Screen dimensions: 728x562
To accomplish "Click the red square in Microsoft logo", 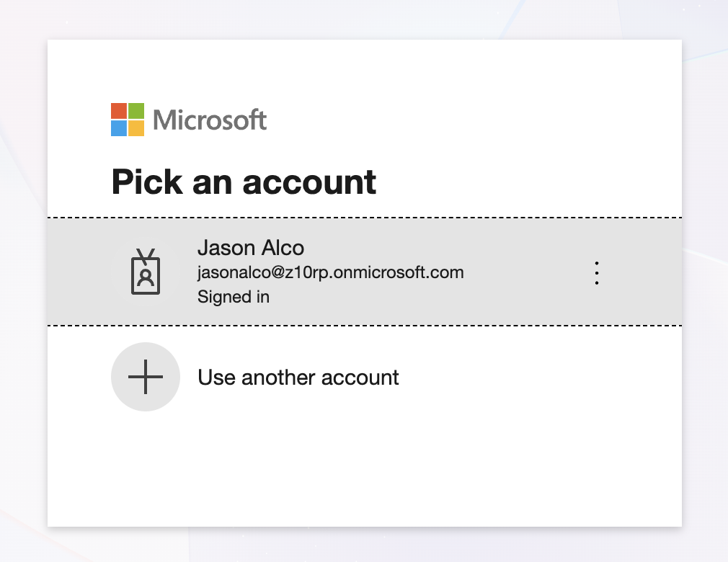I will (x=119, y=111).
